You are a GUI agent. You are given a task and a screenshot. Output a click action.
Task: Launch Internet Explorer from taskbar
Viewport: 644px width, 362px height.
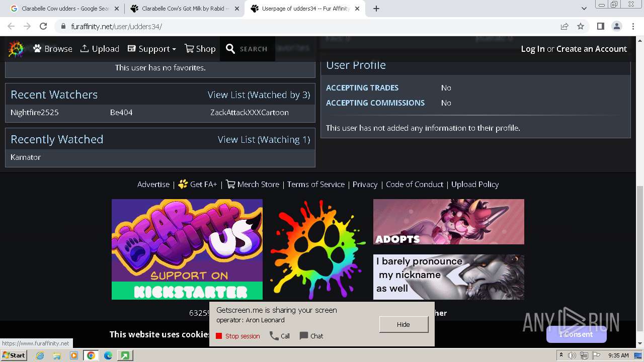(40, 355)
